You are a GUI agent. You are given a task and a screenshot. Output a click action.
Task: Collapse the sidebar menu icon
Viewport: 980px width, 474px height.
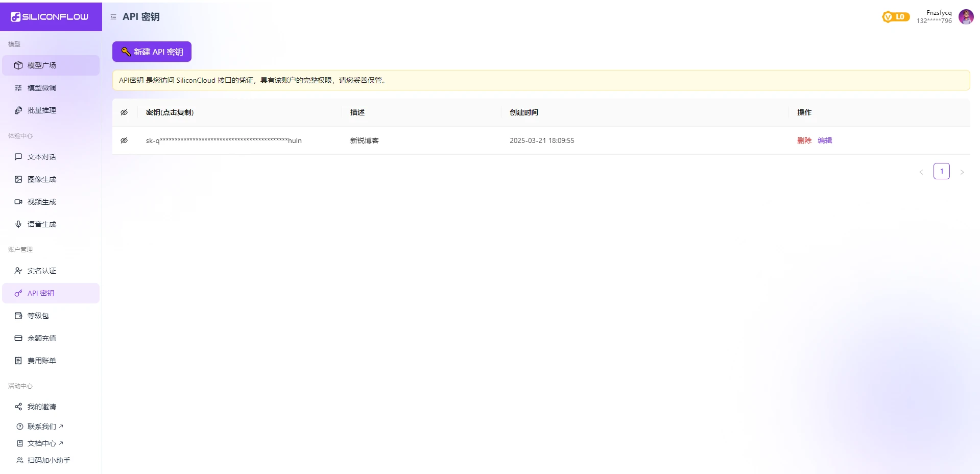point(113,17)
